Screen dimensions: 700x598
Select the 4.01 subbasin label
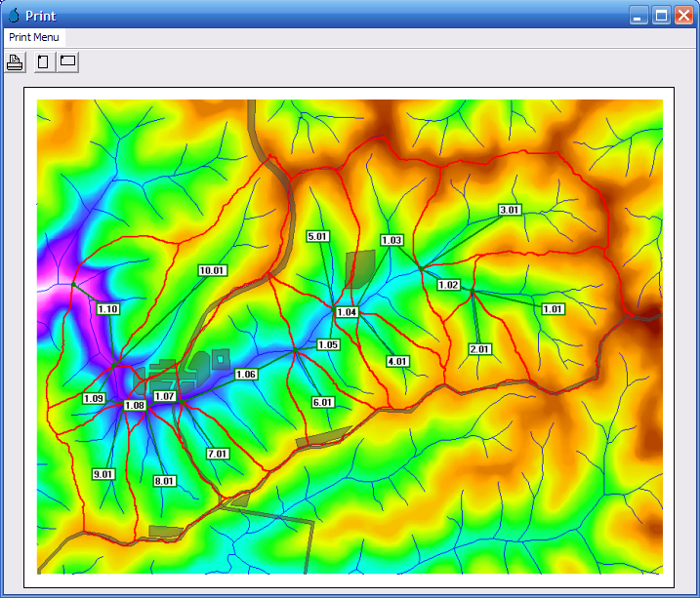[397, 361]
